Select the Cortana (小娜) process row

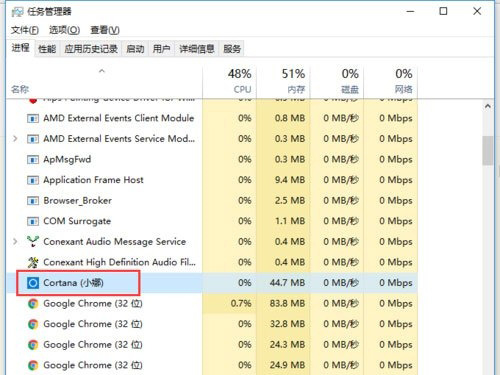click(x=212, y=283)
